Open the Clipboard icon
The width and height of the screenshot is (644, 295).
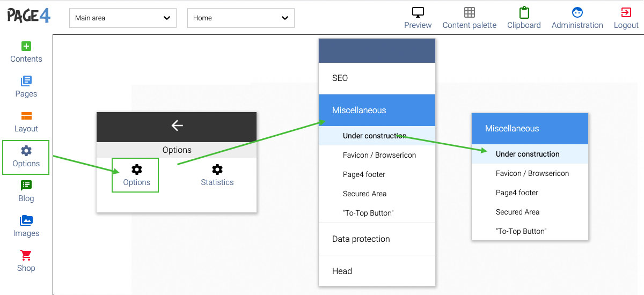tap(524, 12)
